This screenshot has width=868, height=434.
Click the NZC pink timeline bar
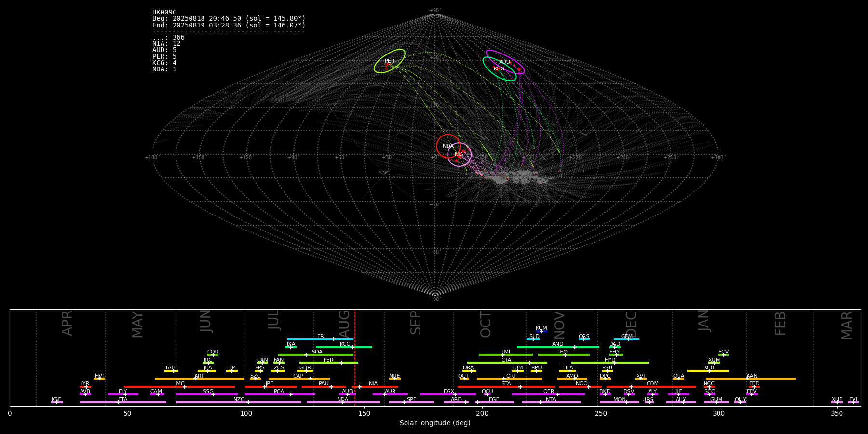click(239, 402)
